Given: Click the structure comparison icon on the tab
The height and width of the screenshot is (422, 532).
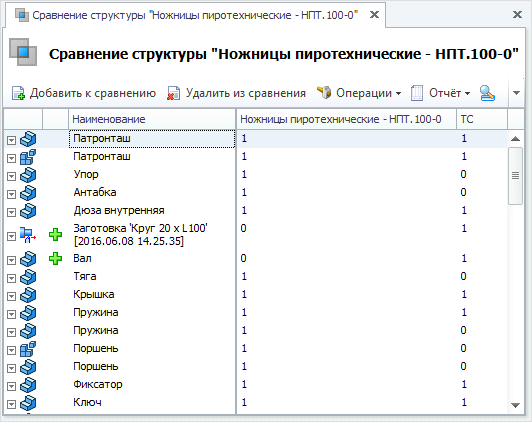Looking at the screenshot, I should [22, 15].
